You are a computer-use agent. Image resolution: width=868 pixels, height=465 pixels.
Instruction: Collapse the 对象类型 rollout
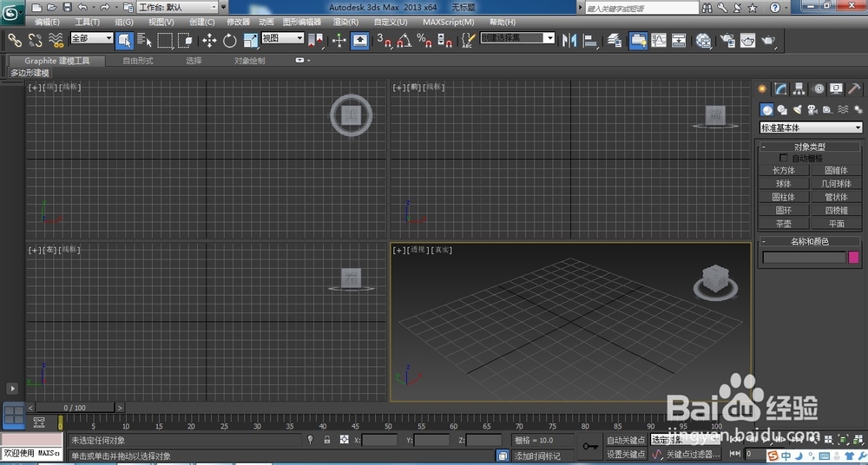(810, 147)
